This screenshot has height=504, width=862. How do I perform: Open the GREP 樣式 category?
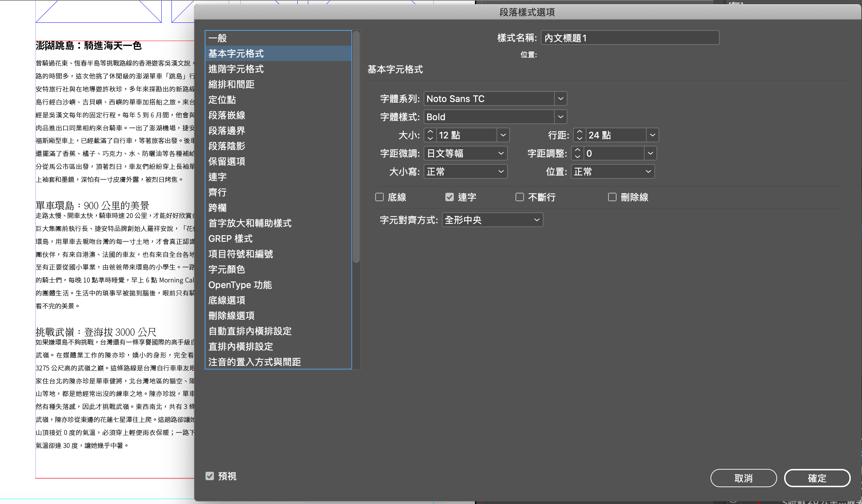[230, 239]
